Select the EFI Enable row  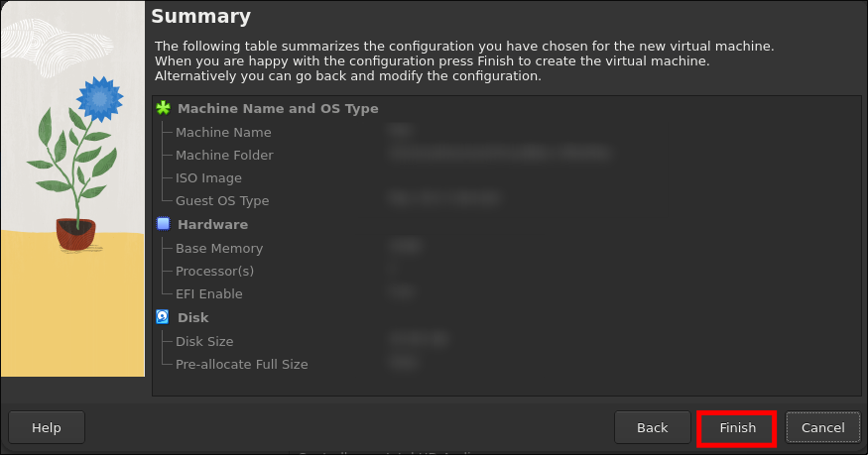pyautogui.click(x=208, y=294)
